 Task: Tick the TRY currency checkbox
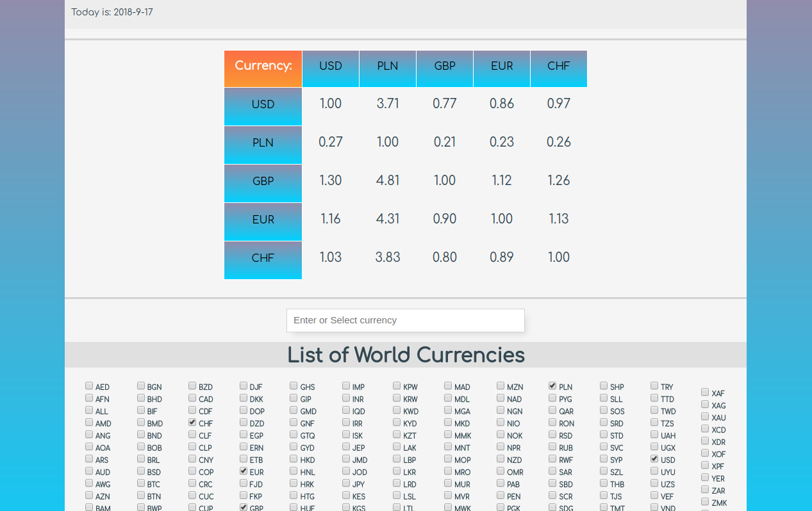pyautogui.click(x=654, y=385)
